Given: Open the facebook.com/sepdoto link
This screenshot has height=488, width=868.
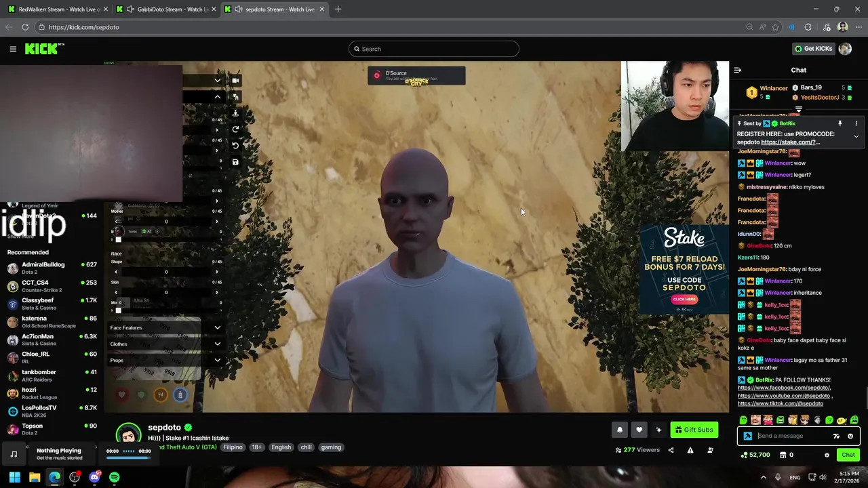Looking at the screenshot, I should click(x=784, y=388).
